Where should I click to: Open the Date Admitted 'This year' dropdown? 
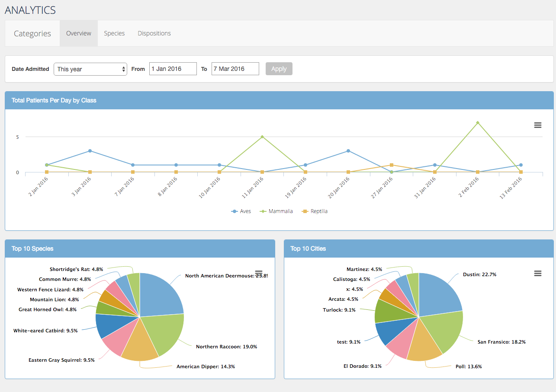90,69
